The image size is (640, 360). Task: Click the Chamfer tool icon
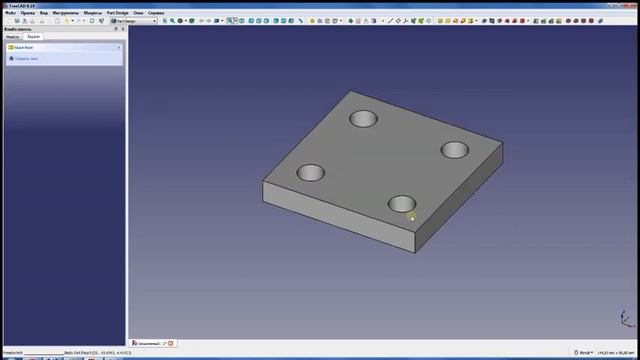coord(576,20)
